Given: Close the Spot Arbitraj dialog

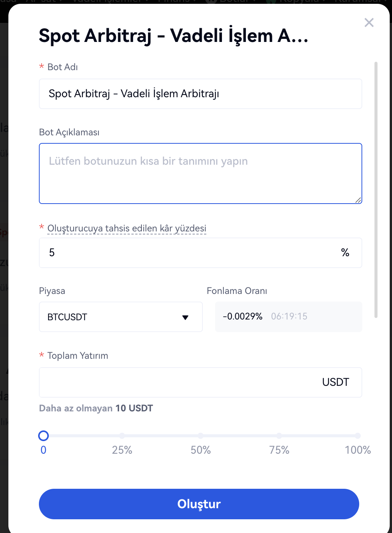Looking at the screenshot, I should 369,22.
